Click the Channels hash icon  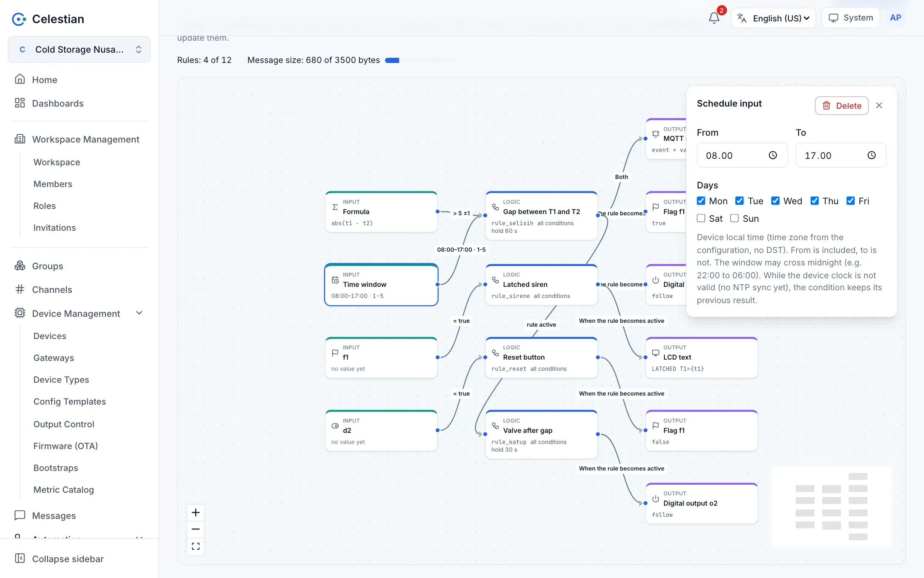click(x=20, y=289)
